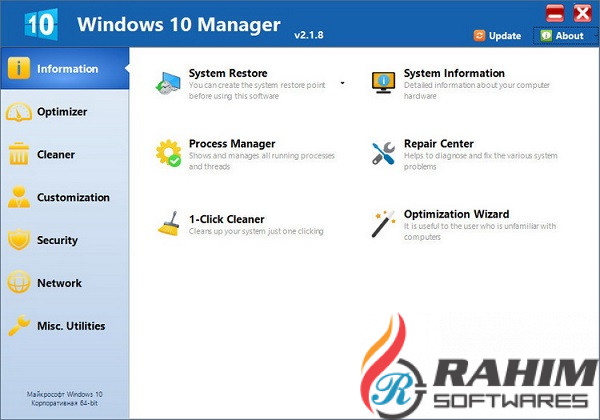Go to the Cleaner section
Screen dimensions: 600x420
click(65, 155)
